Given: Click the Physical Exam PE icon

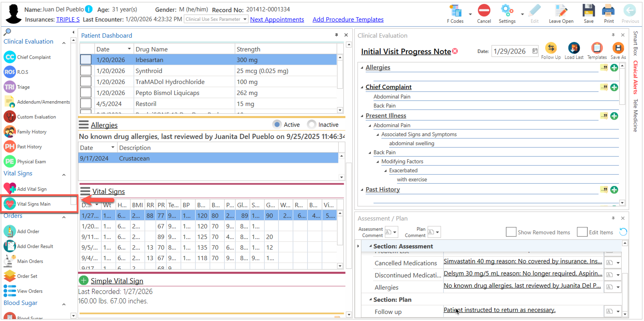Looking at the screenshot, I should tap(10, 161).
